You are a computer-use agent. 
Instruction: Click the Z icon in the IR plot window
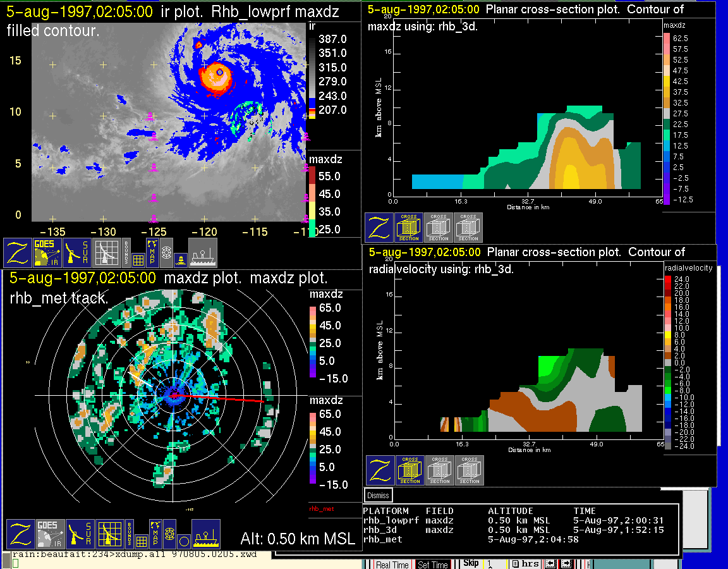[x=18, y=253]
